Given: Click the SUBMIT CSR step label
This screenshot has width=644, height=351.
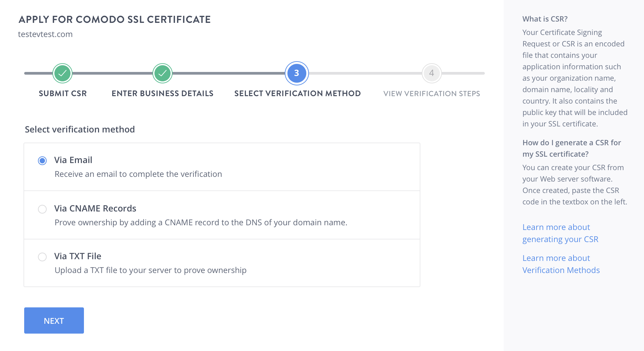Looking at the screenshot, I should pyautogui.click(x=63, y=93).
